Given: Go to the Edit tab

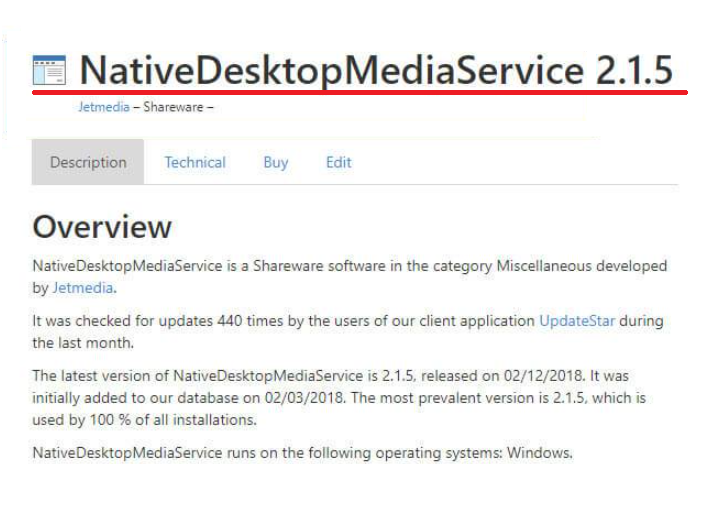Looking at the screenshot, I should click(x=339, y=162).
